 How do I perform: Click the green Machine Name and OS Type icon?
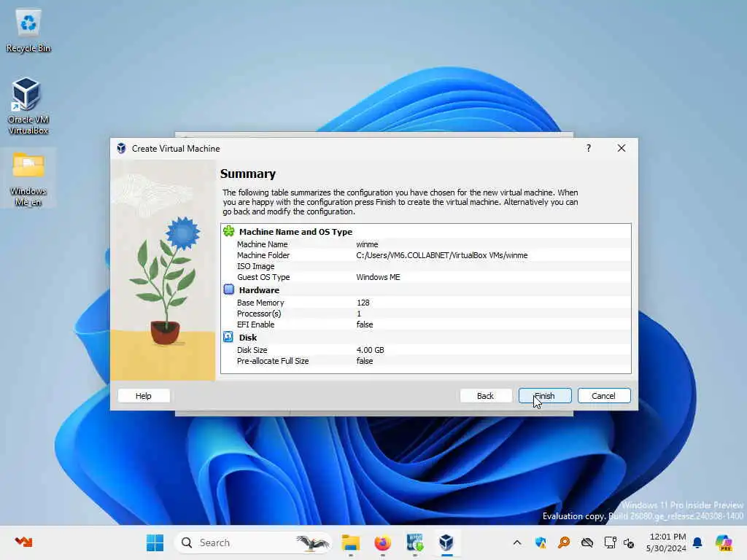pyautogui.click(x=228, y=231)
